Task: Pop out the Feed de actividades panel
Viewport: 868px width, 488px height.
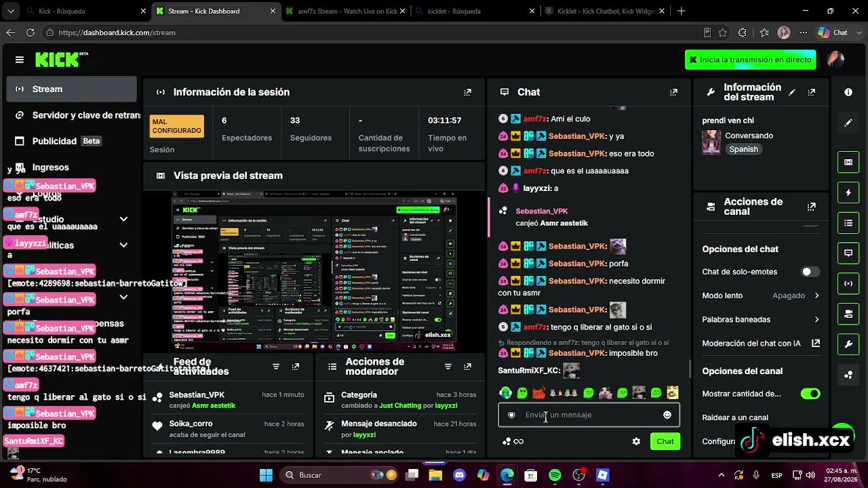Action: point(296,367)
